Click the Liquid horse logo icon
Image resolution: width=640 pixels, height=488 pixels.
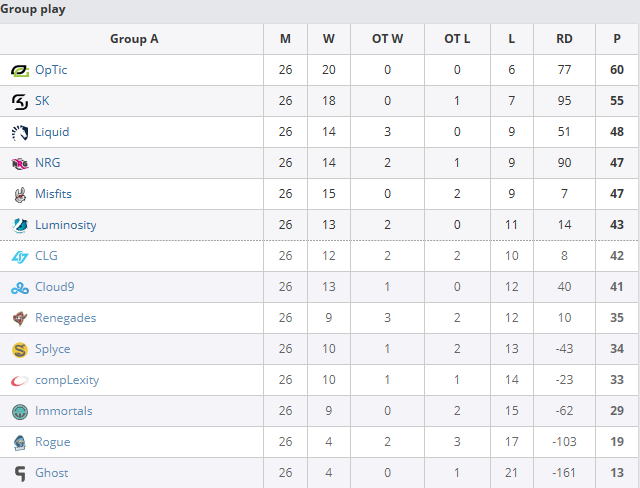[20, 132]
